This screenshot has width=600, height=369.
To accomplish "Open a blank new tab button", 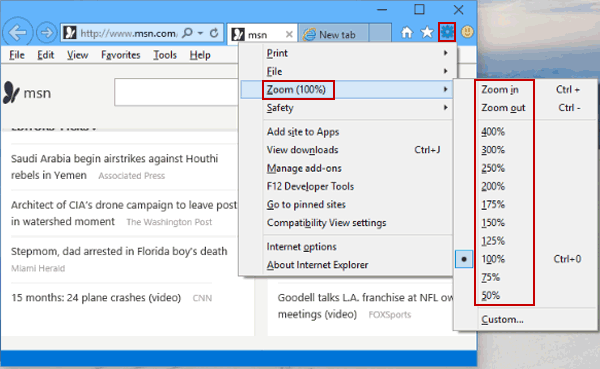I will 381,33.
